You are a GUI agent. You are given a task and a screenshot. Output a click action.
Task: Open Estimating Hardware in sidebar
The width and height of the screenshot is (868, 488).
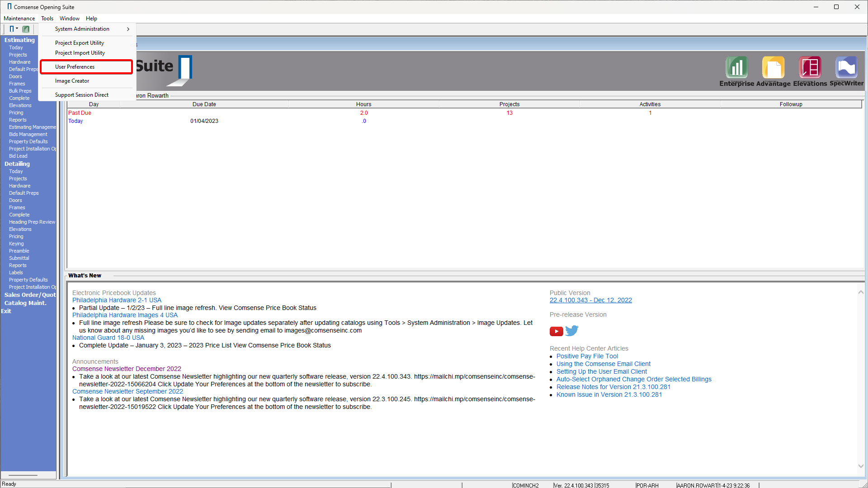click(x=20, y=62)
